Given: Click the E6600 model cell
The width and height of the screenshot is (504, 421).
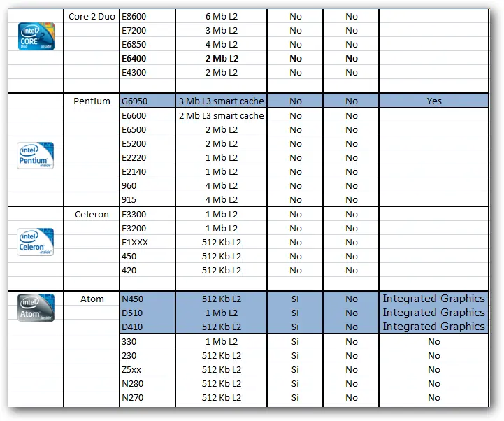Looking at the screenshot, I should [x=147, y=116].
